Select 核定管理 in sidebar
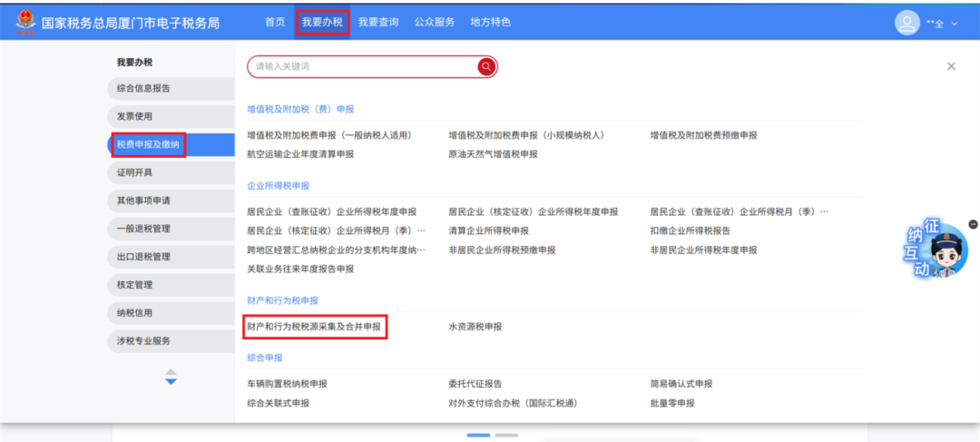The width and height of the screenshot is (980, 442). (171, 285)
